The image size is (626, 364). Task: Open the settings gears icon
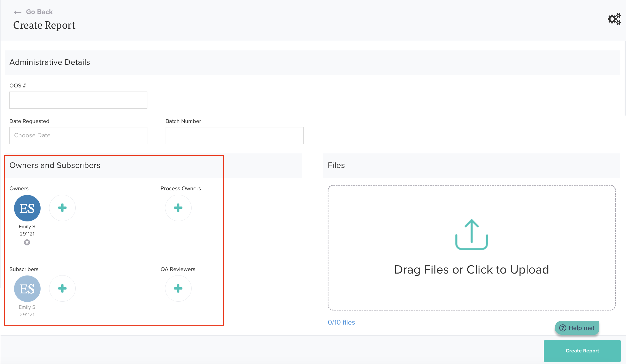pyautogui.click(x=614, y=19)
